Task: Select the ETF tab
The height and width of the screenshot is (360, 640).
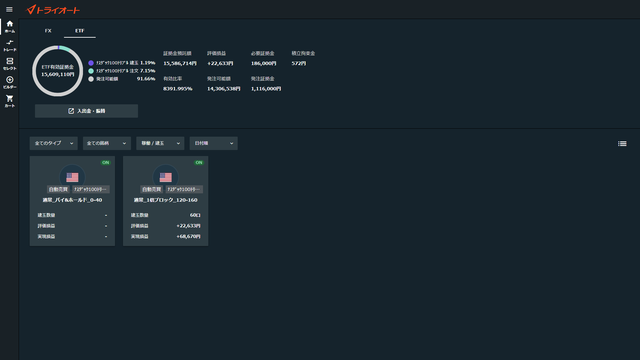Action: coord(80,31)
